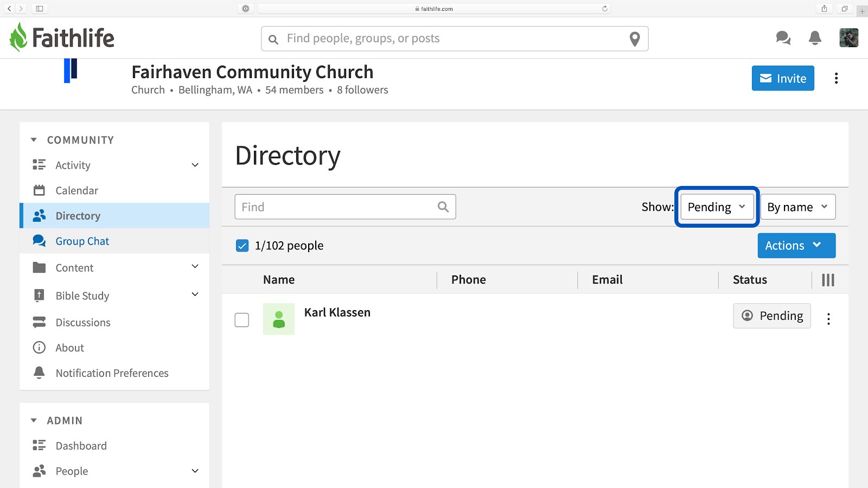The height and width of the screenshot is (488, 868).
Task: Open Bible Study in the sidebar
Action: point(82,296)
